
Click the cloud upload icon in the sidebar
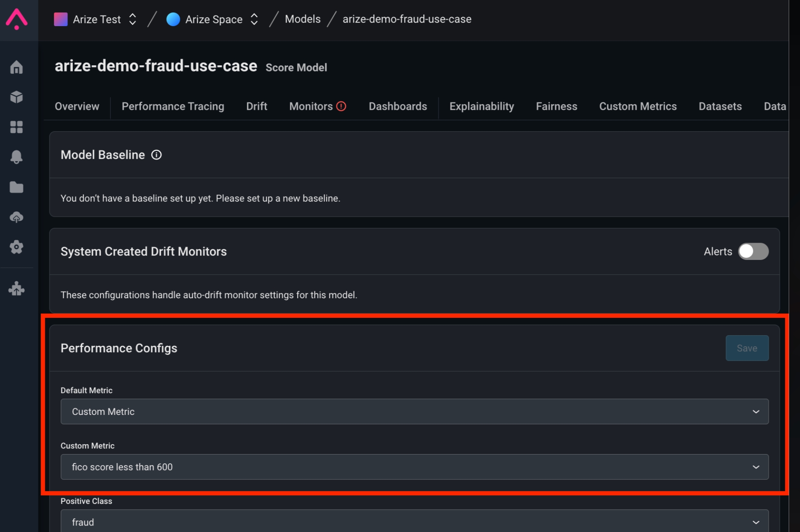(16, 217)
